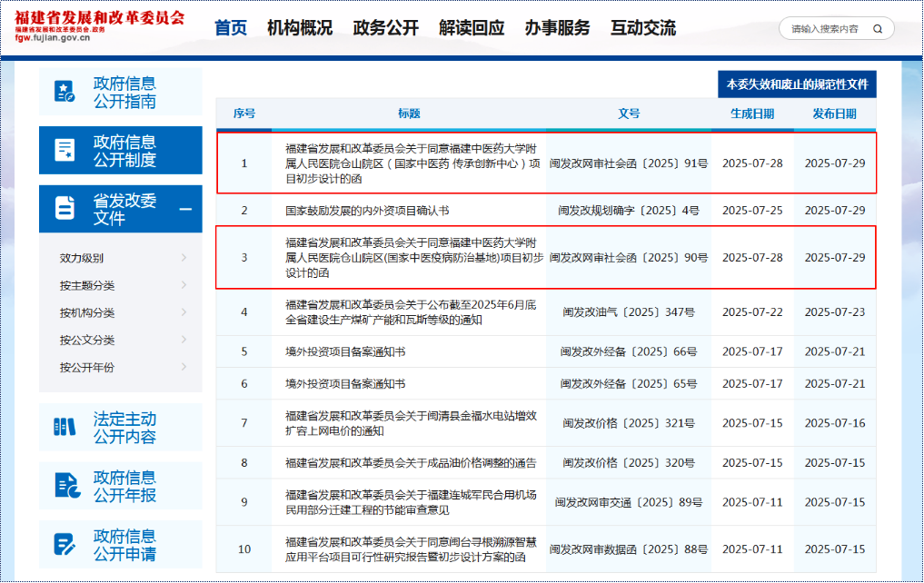Focus the 请输入搜索内容 search field
924x583 pixels.
click(x=823, y=29)
